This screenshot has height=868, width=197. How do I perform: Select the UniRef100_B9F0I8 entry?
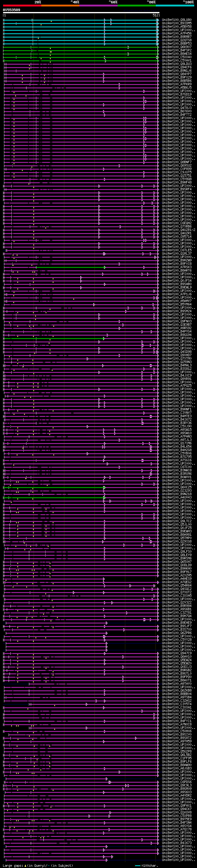tap(177, 264)
